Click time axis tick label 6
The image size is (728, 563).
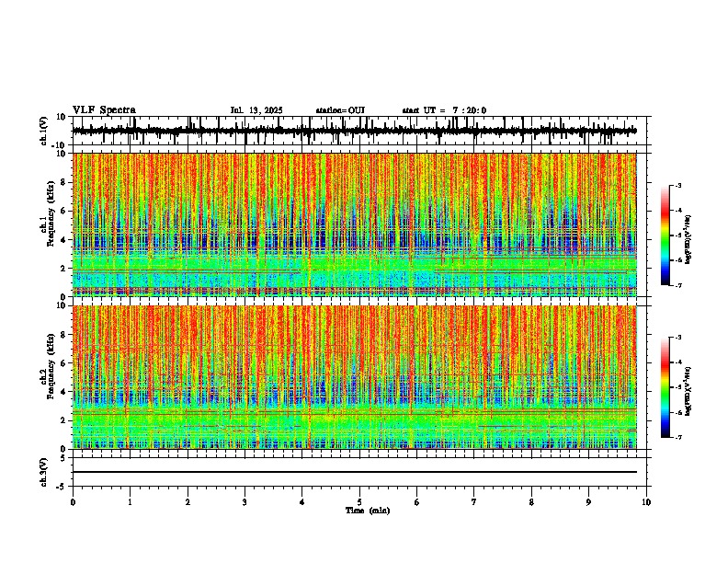pos(417,502)
